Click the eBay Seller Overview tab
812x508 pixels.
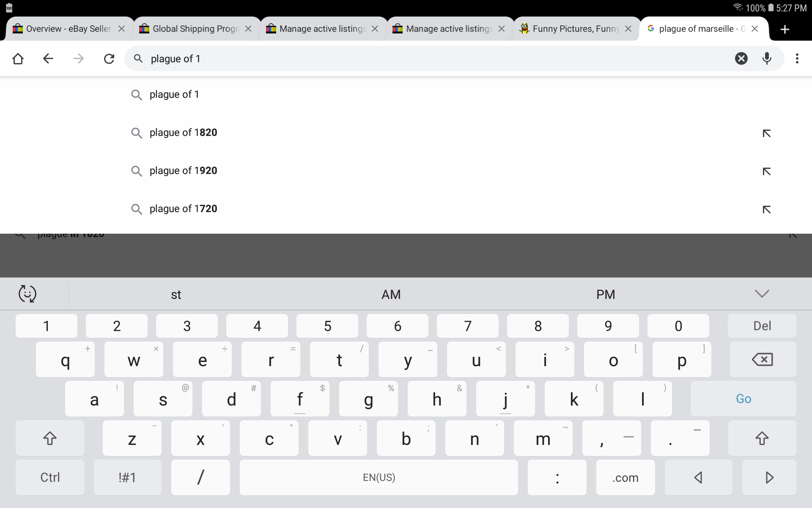pyautogui.click(x=64, y=29)
